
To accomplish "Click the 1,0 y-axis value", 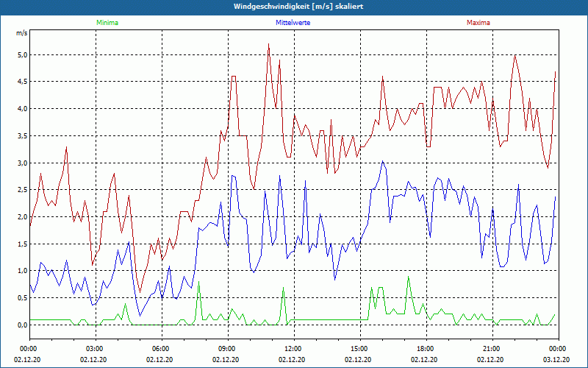I will (x=23, y=271).
